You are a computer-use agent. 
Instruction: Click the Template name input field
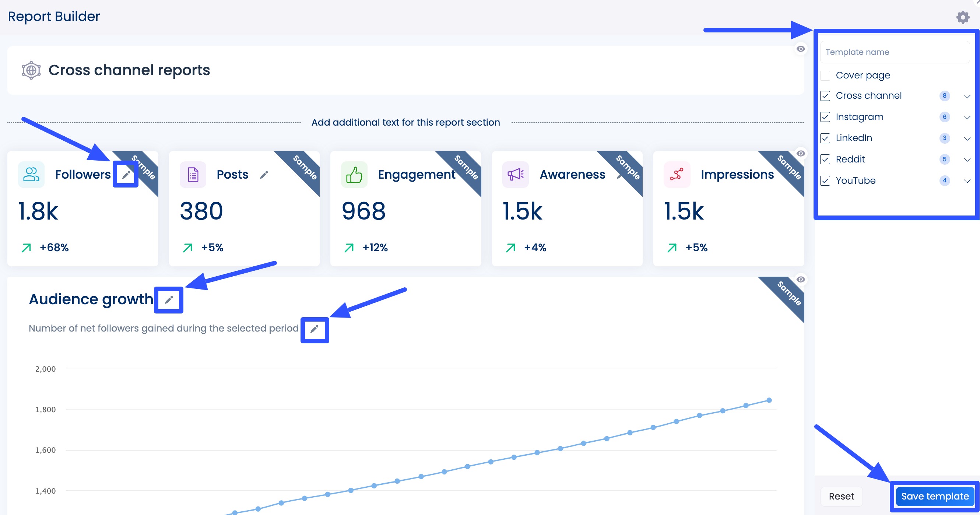point(894,52)
